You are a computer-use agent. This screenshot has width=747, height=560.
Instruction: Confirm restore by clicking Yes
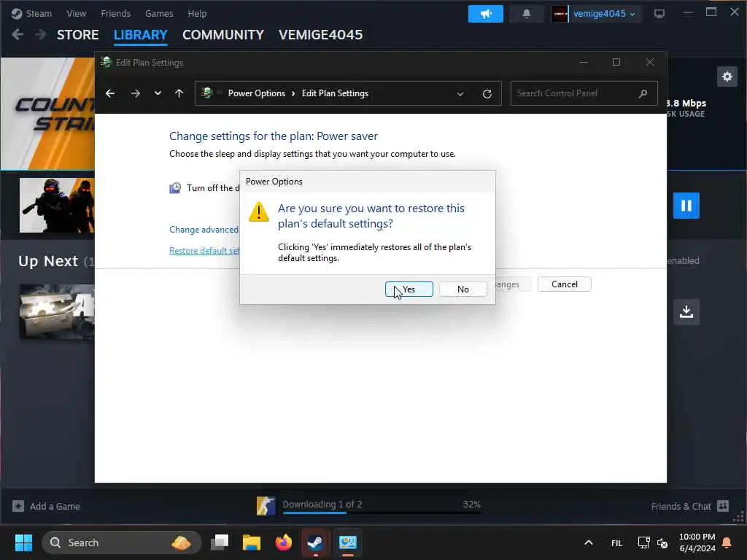409,289
